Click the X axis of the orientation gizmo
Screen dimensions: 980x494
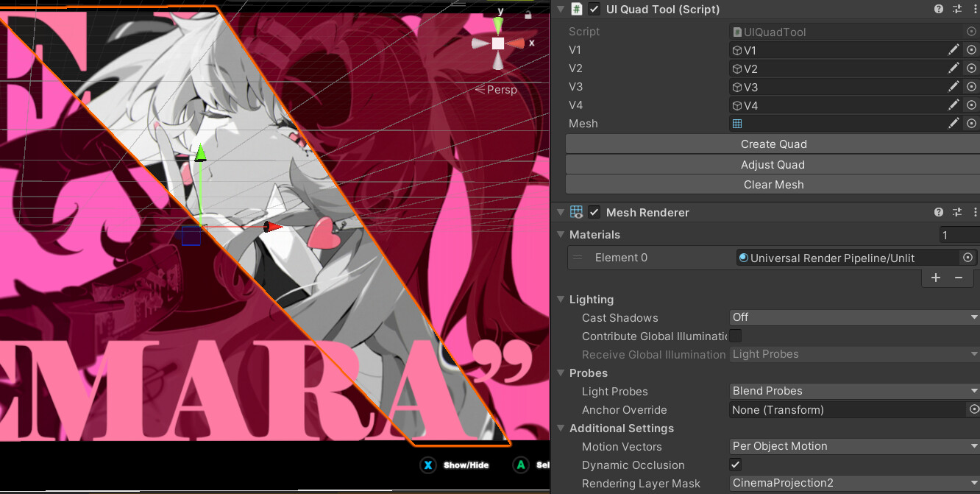(x=516, y=43)
